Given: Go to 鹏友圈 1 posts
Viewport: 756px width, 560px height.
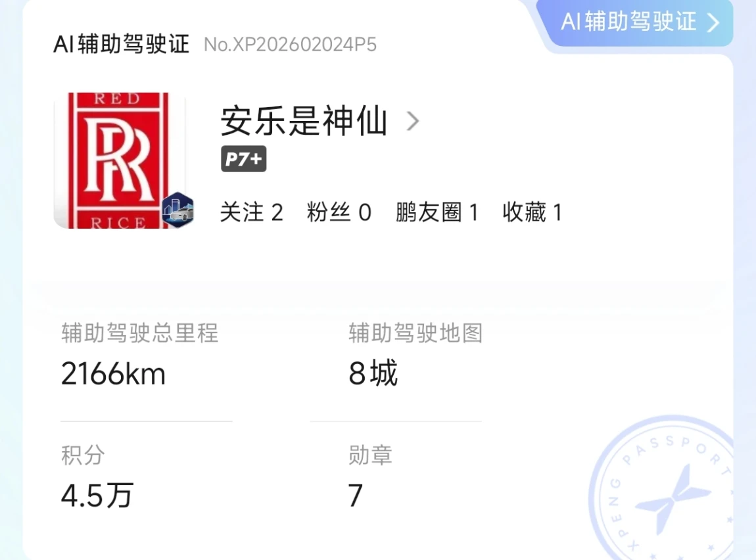Looking at the screenshot, I should pos(437,212).
